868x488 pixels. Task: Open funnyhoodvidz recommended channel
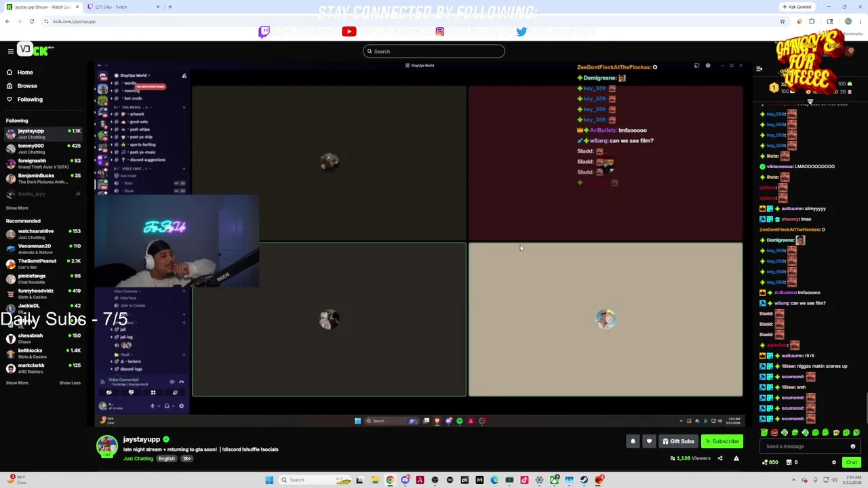(x=42, y=293)
